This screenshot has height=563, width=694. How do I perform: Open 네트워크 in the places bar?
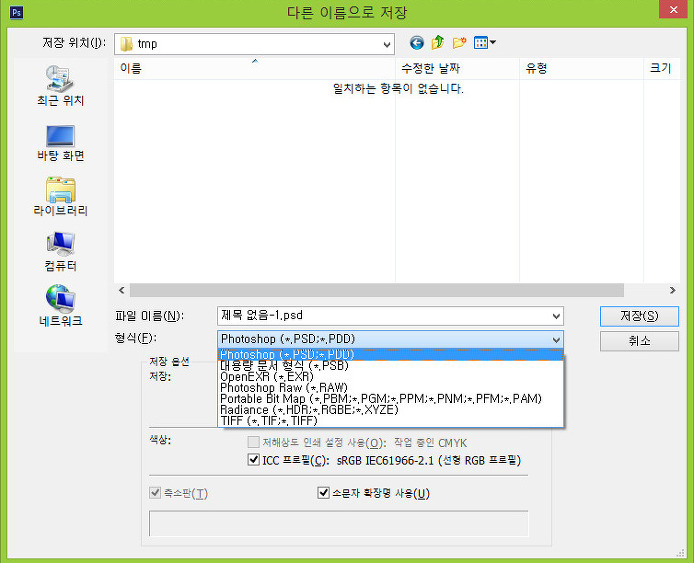[x=60, y=305]
